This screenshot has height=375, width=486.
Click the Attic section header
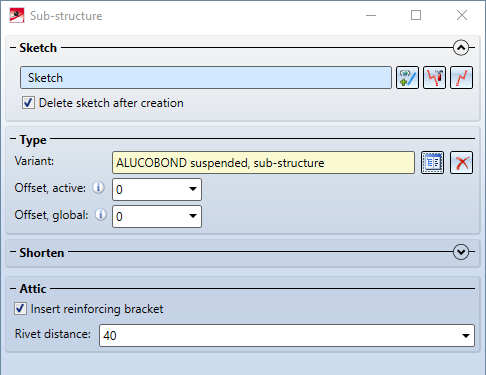pos(33,289)
